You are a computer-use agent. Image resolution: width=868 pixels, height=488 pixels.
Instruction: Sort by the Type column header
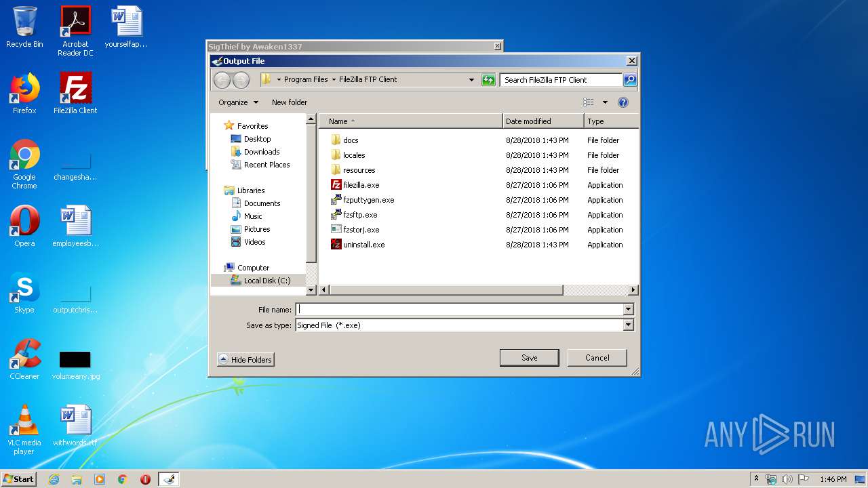(611, 121)
